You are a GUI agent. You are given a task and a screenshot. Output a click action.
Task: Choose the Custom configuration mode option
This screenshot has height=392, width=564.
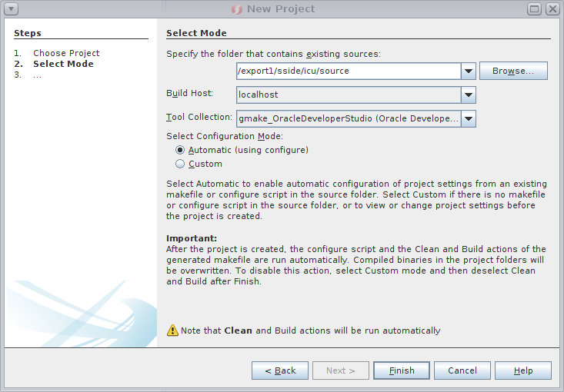[180, 164]
